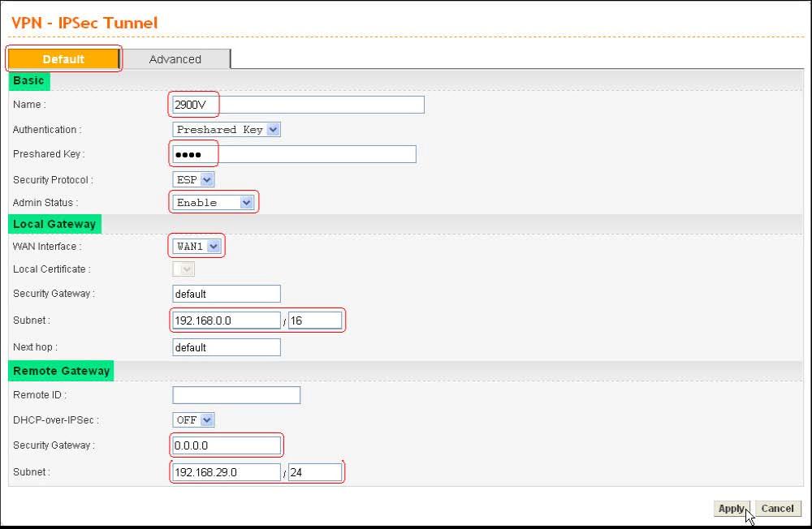Click the tunnel Name input field
This screenshot has height=529, width=812.
(298, 105)
